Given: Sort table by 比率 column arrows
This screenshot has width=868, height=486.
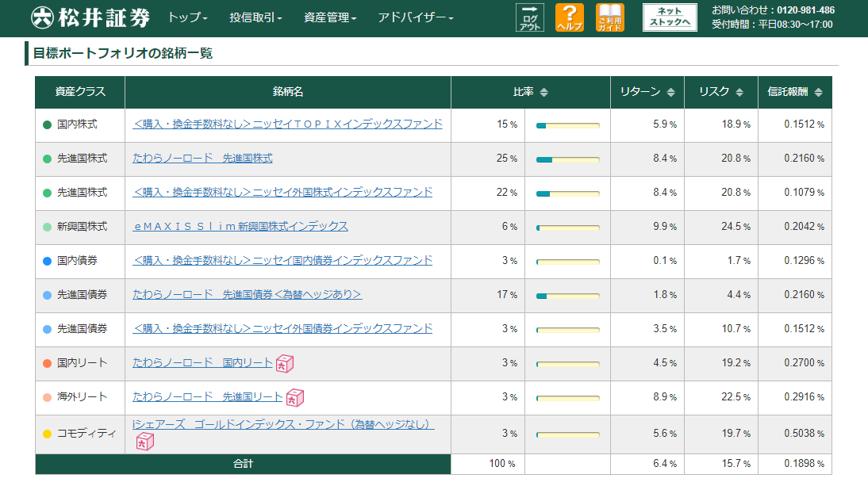Looking at the screenshot, I should click(544, 92).
